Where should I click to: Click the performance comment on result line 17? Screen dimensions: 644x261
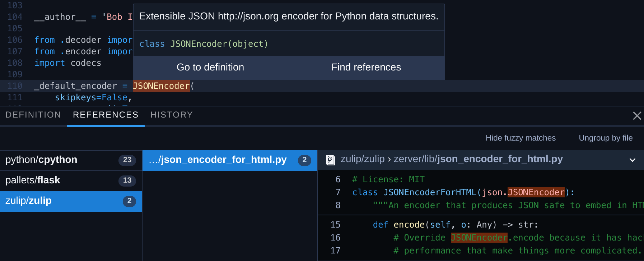517,251
